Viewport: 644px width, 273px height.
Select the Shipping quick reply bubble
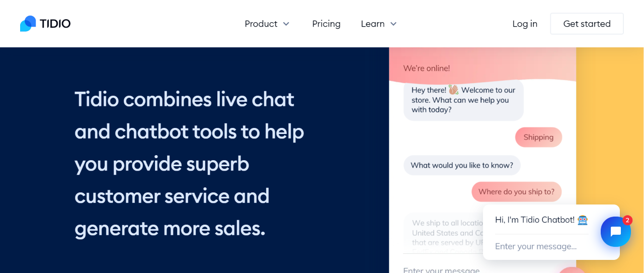[538, 137]
